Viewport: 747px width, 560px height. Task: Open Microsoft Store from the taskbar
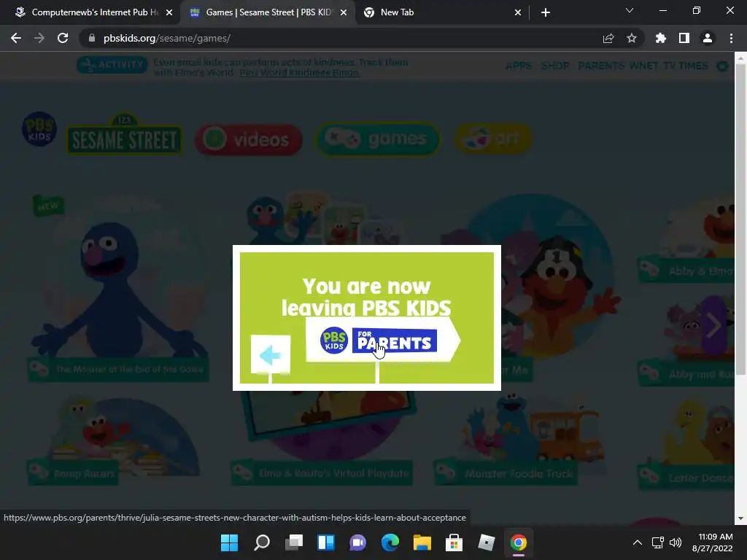pos(454,542)
